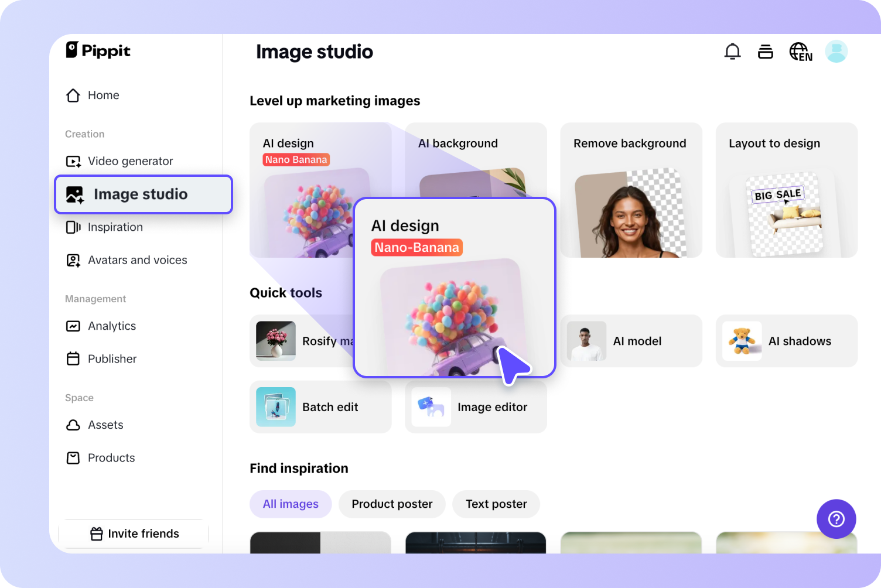Open the Batch edit quick tool

click(320, 407)
